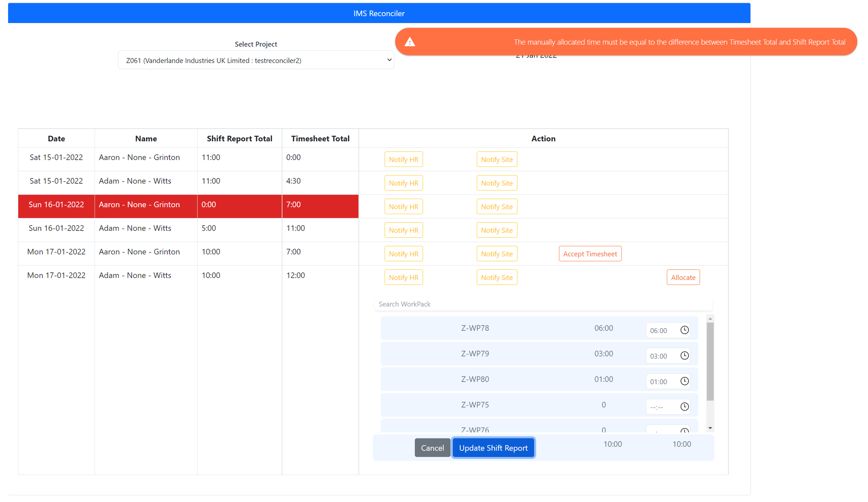Click Notify Site for Aaron Mon 17-01-2022
Viewport: 868px width, 502px height.
(x=497, y=253)
